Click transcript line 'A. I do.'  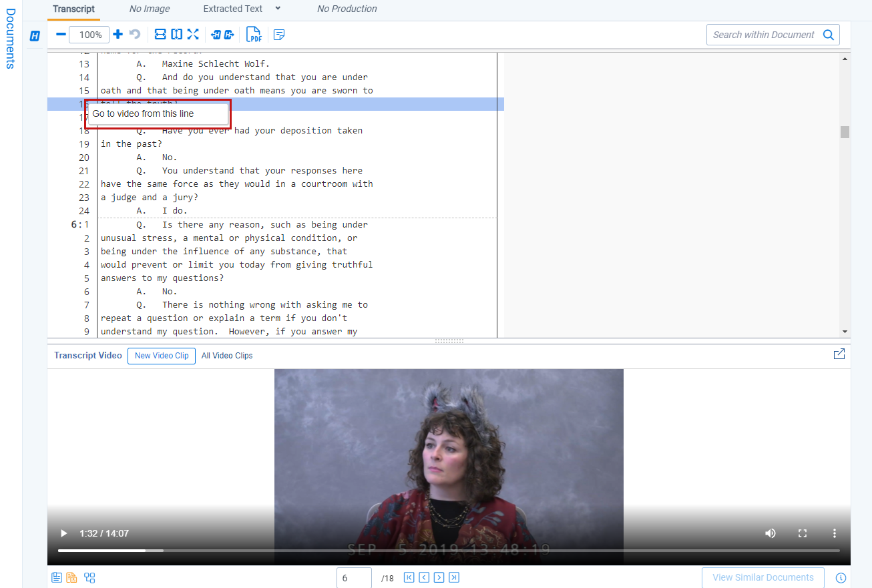tap(162, 211)
